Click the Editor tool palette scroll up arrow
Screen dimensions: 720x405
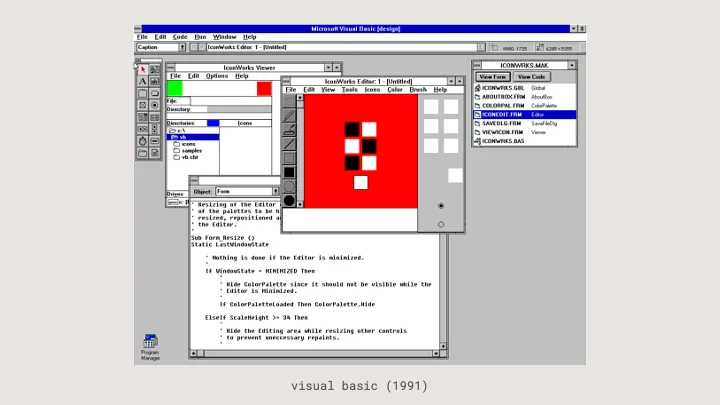click(x=300, y=98)
